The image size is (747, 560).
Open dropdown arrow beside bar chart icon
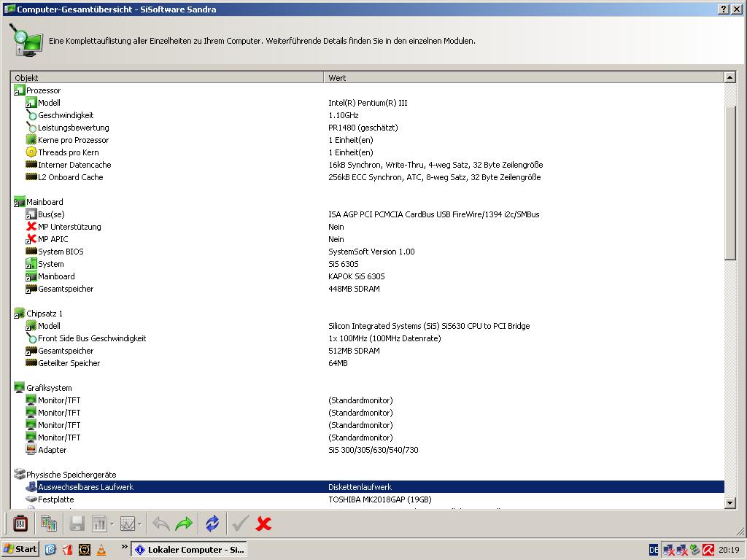pyautogui.click(x=112, y=524)
